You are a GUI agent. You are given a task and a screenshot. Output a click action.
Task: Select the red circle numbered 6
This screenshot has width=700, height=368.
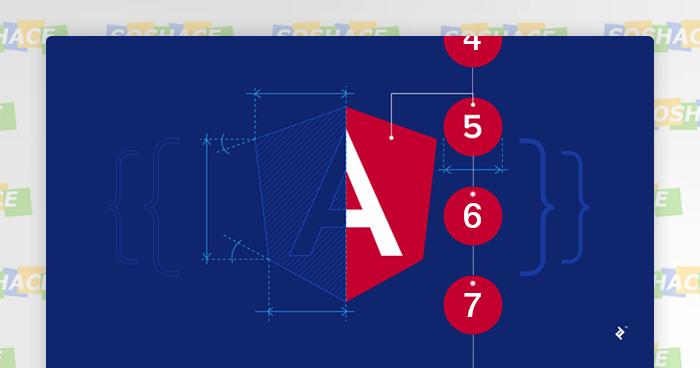click(x=473, y=216)
